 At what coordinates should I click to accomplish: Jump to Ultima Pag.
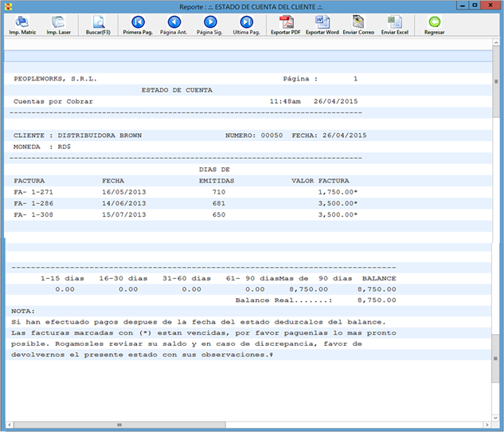(246, 25)
